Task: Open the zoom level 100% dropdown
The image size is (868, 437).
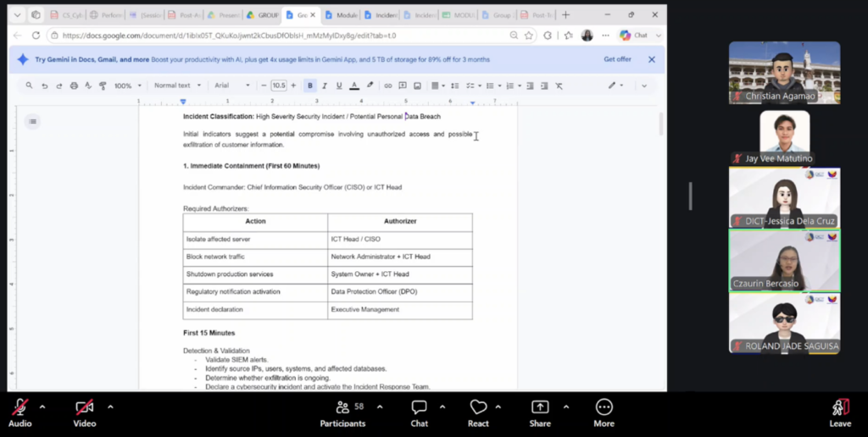Action: pos(128,86)
